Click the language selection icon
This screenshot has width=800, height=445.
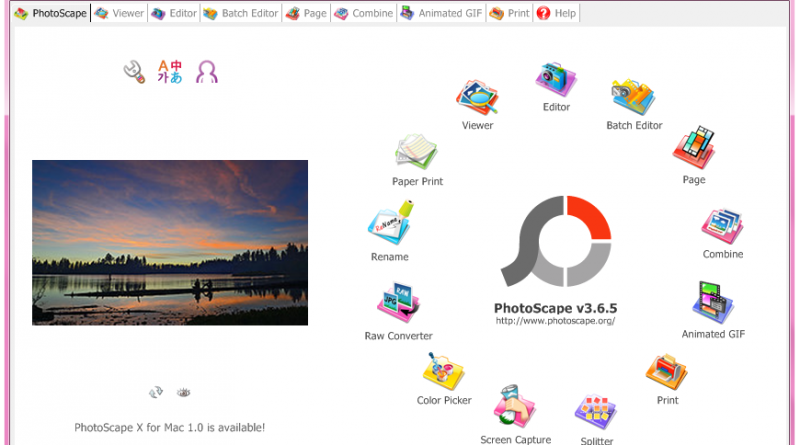tap(170, 71)
